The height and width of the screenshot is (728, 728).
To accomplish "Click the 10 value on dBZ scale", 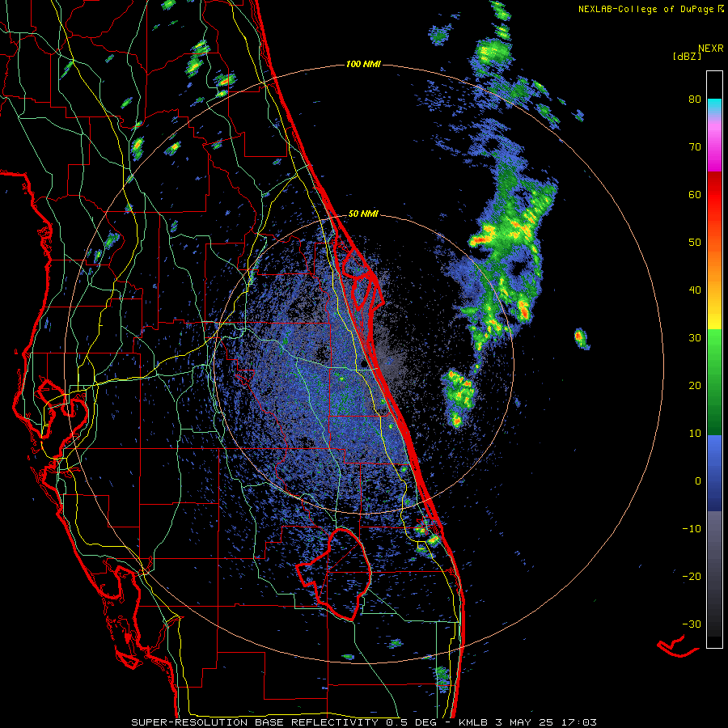I will 695,434.
